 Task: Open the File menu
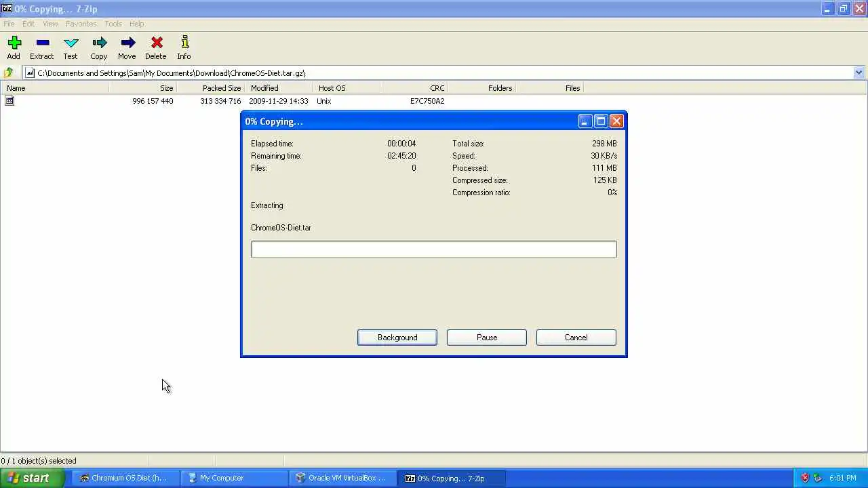click(x=9, y=24)
